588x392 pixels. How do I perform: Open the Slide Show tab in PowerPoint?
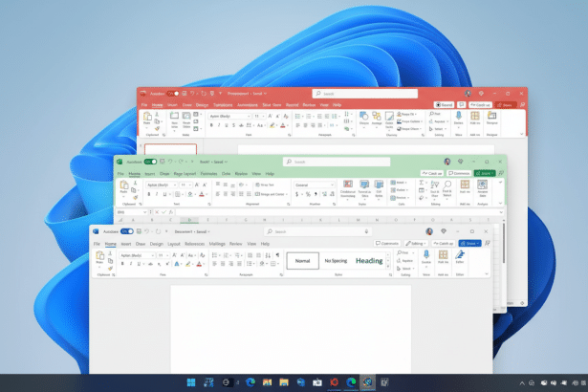(x=272, y=105)
